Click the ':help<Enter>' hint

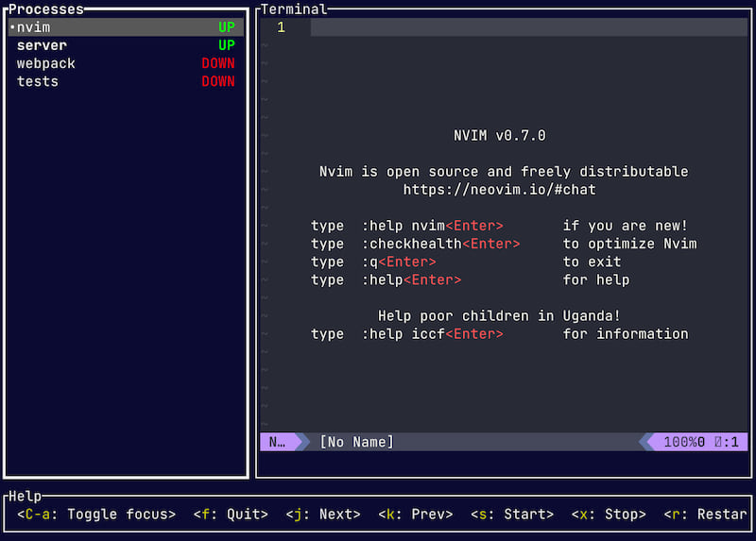tap(412, 279)
